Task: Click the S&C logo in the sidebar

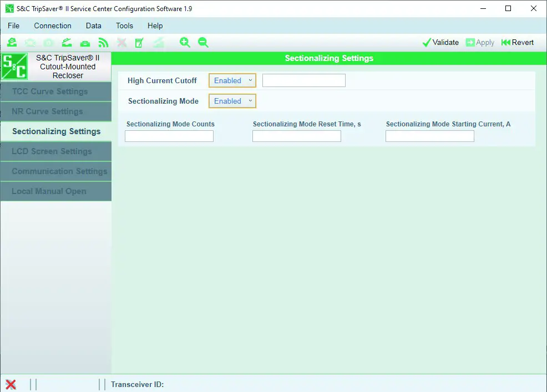Action: click(14, 67)
